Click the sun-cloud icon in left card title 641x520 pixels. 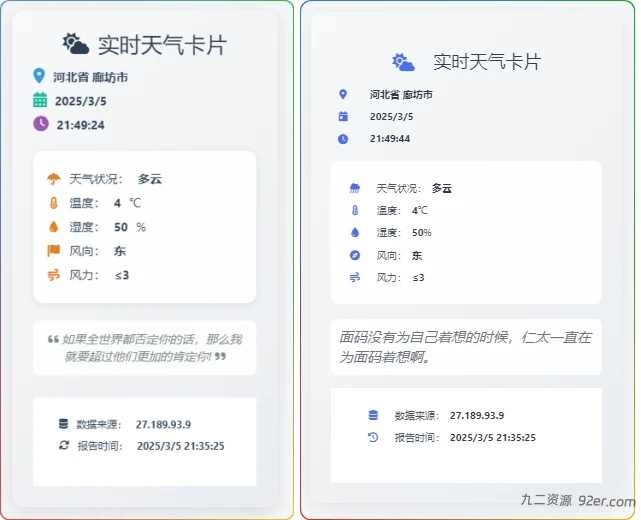(x=76, y=44)
